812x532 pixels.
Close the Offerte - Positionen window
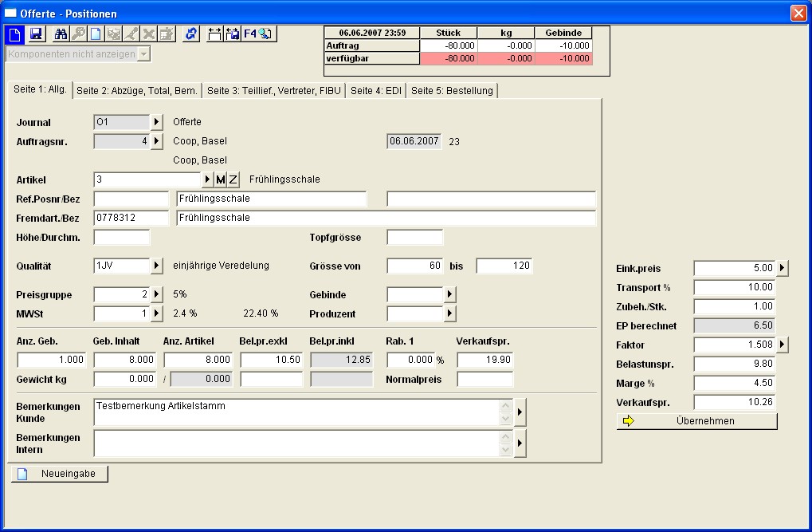point(798,13)
